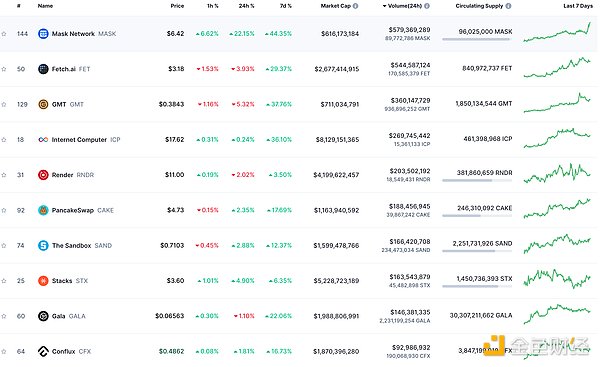Click The Sandbox coin logo
The height and width of the screenshot is (367, 600).
pyautogui.click(x=43, y=245)
